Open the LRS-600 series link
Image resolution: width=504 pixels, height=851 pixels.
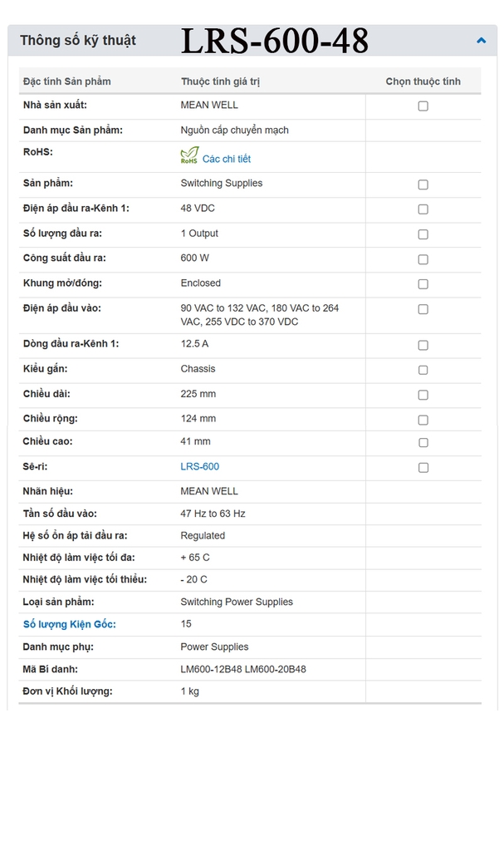click(199, 467)
